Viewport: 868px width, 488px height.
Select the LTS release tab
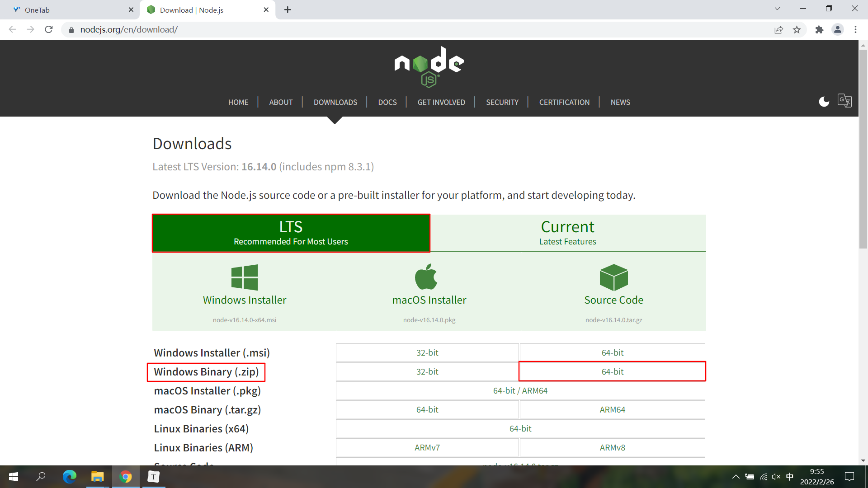pos(291,233)
